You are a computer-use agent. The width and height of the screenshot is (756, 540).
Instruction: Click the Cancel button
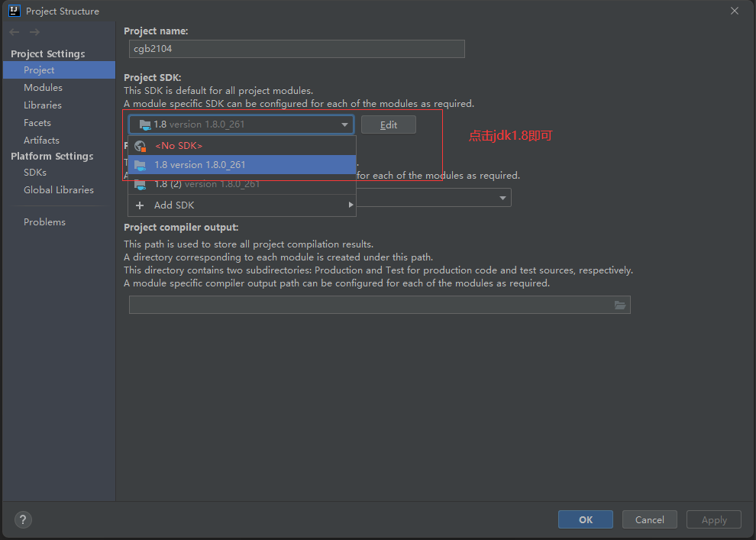click(x=649, y=519)
